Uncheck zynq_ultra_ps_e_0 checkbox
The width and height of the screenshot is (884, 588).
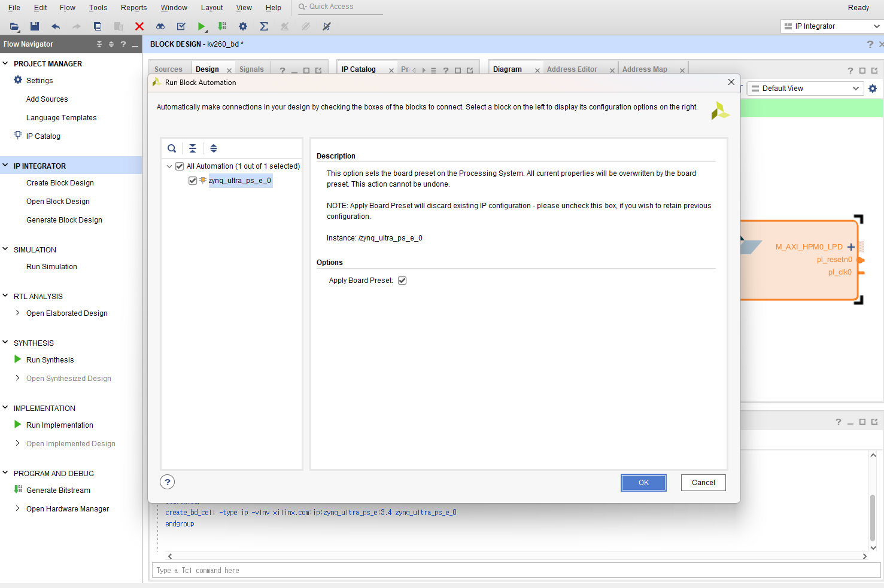click(x=193, y=181)
